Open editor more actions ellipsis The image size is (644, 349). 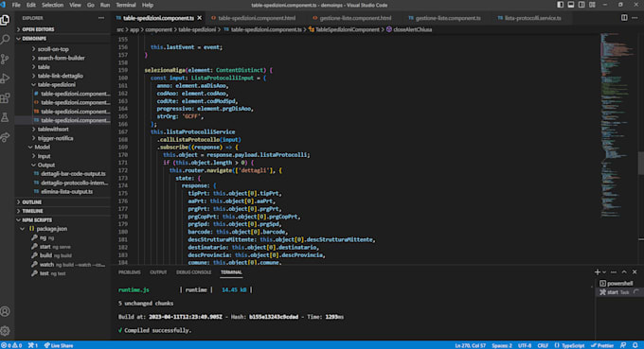(x=635, y=18)
